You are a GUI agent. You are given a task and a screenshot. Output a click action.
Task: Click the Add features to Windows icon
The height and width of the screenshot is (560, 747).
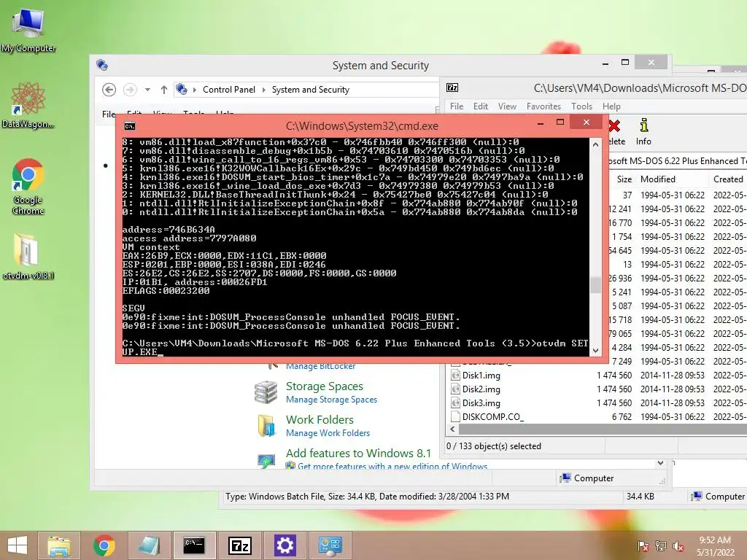pyautogui.click(x=266, y=461)
